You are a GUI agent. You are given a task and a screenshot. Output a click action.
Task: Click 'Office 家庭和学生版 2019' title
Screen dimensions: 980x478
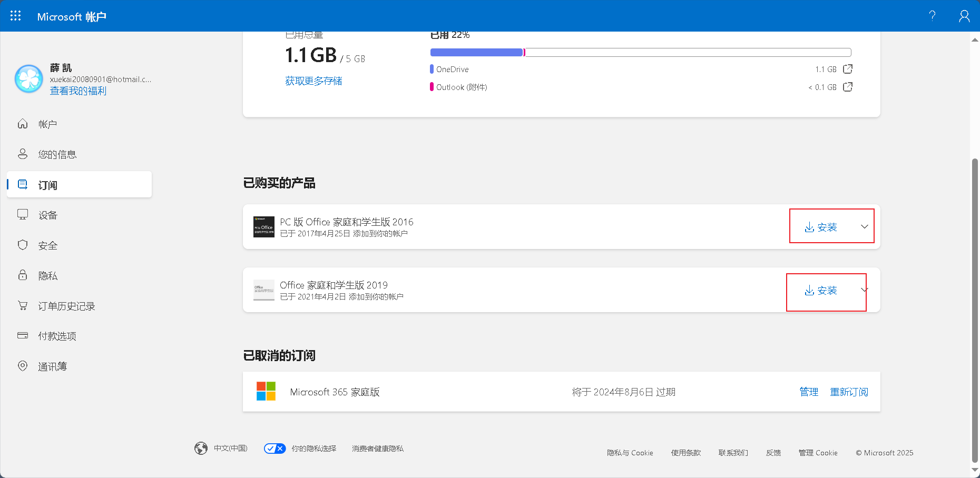[334, 285]
